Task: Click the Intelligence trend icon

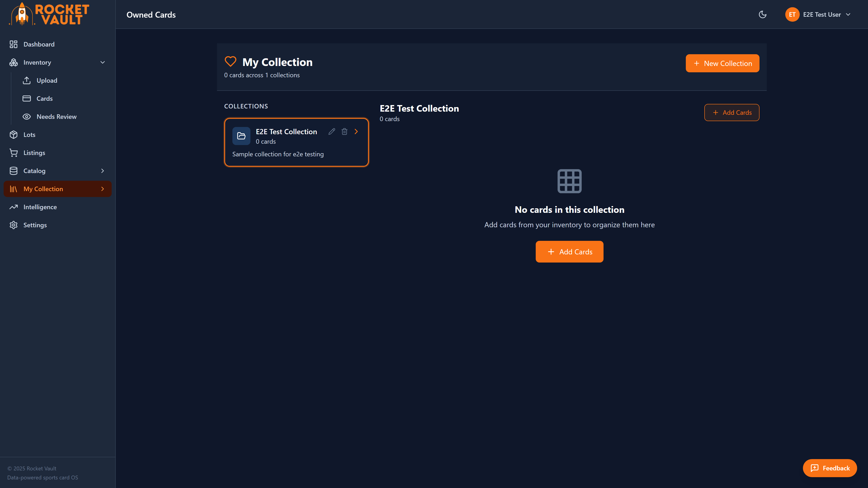Action: pyautogui.click(x=14, y=207)
